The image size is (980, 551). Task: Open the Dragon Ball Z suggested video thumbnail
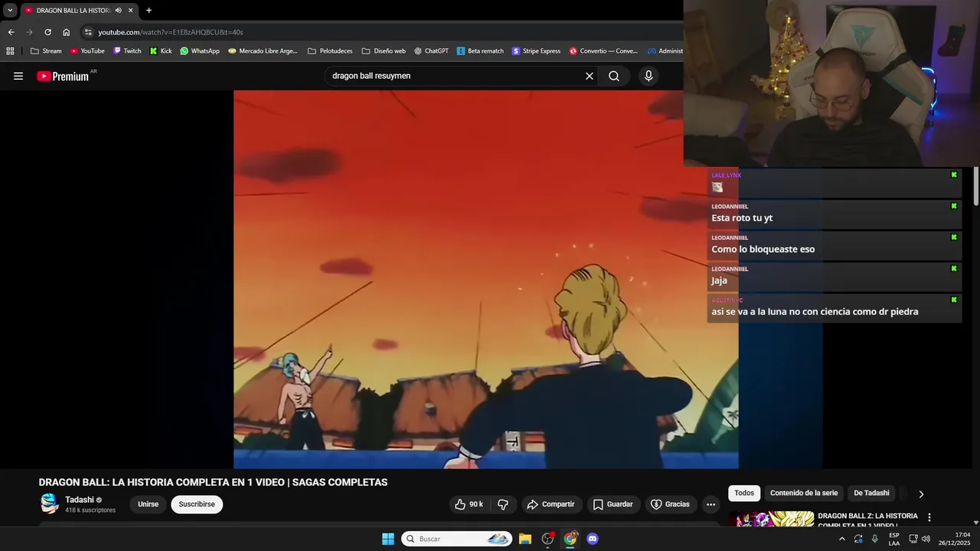tap(771, 519)
